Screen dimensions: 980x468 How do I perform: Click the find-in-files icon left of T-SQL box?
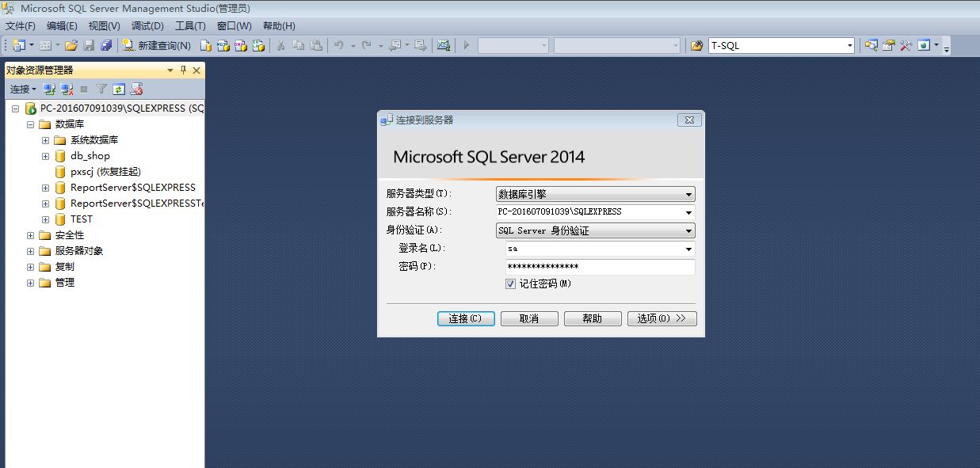pos(697,46)
